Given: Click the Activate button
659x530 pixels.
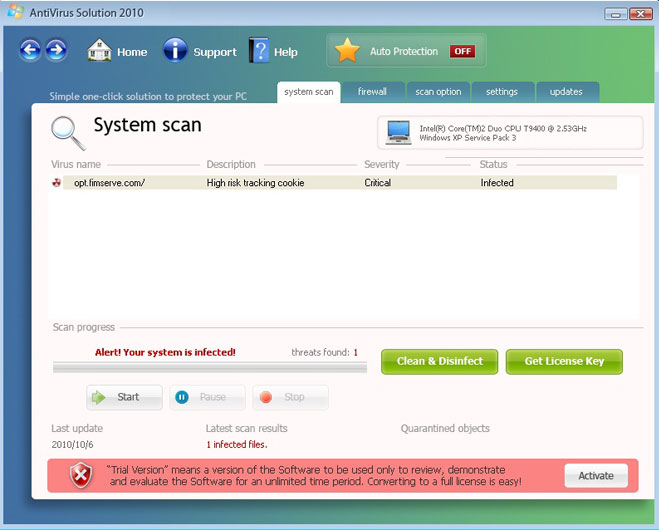Looking at the screenshot, I should coord(596,476).
